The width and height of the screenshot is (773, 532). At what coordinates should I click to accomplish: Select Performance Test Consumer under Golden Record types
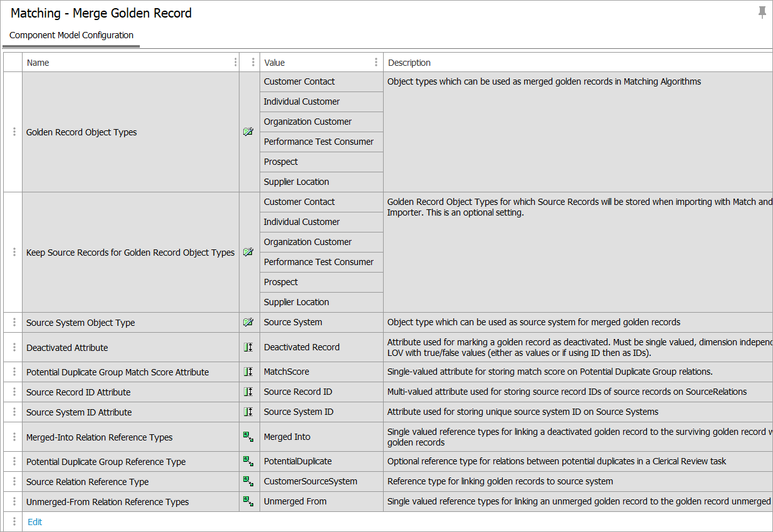point(318,142)
